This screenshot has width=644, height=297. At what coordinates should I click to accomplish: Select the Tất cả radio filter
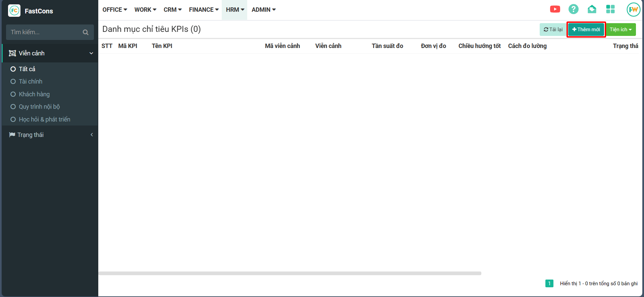(13, 69)
